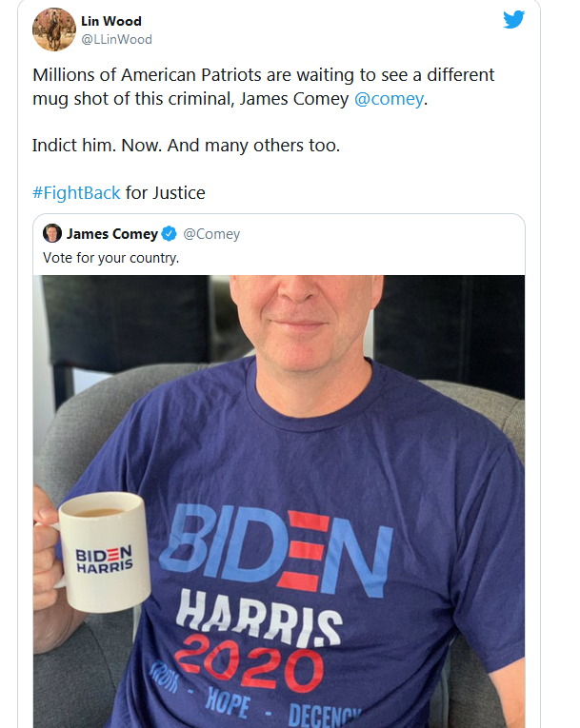Open the Lin Wood display name
The height and width of the screenshot is (728, 580).
pos(111,21)
